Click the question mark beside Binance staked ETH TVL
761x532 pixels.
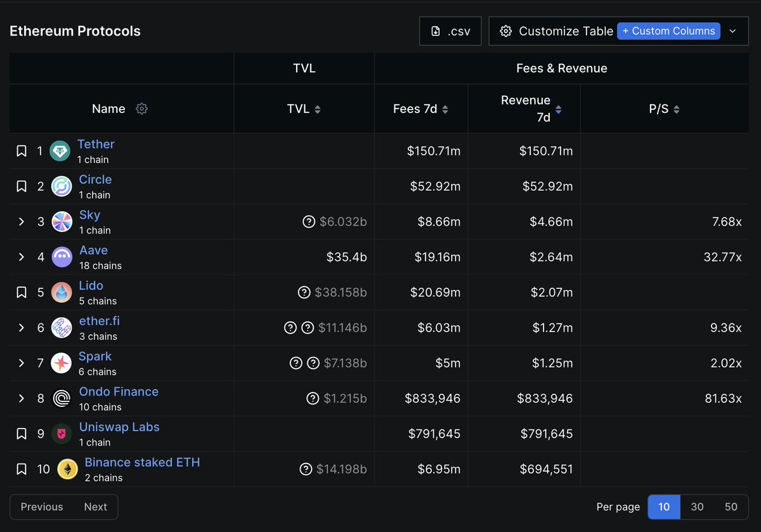tap(306, 469)
